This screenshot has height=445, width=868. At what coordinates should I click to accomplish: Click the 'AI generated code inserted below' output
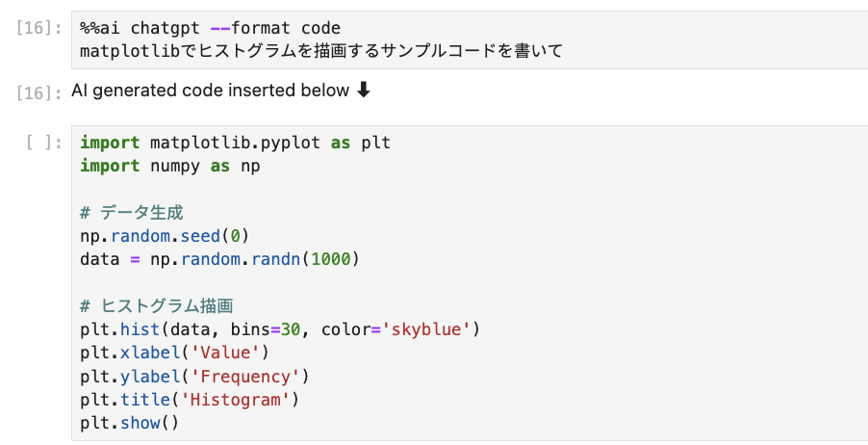point(221,91)
